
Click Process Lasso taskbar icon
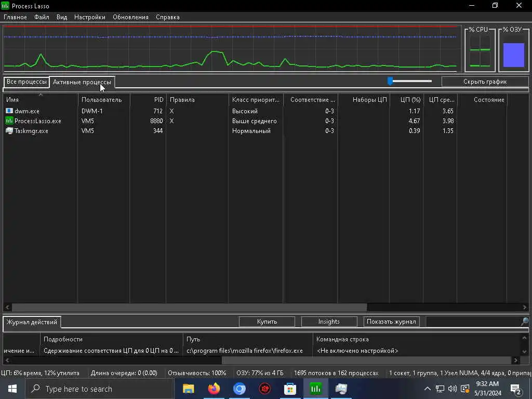tap(315, 389)
